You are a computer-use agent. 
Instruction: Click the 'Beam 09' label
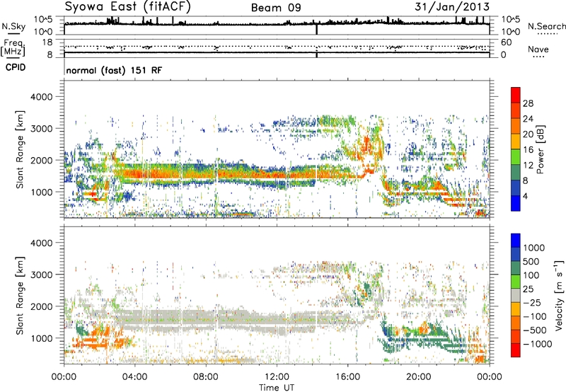276,8
